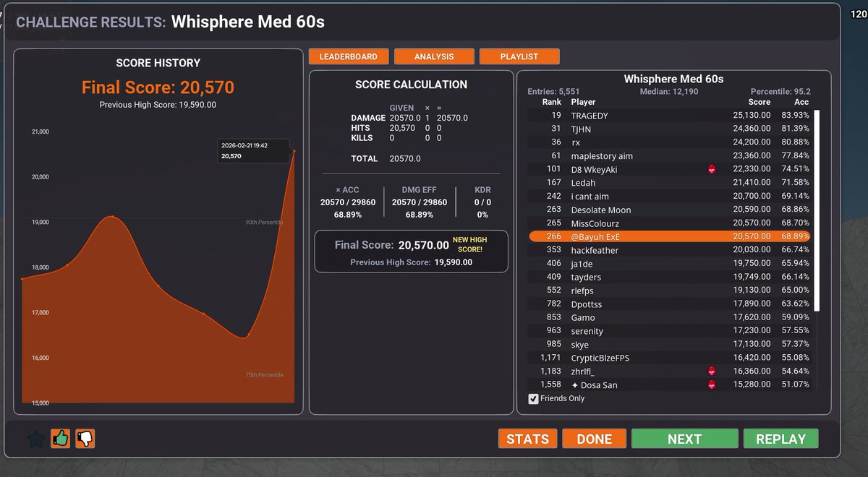The height and width of the screenshot is (477, 868).
Task: Select the highlighted @Bayuh ExE row
Action: (670, 236)
